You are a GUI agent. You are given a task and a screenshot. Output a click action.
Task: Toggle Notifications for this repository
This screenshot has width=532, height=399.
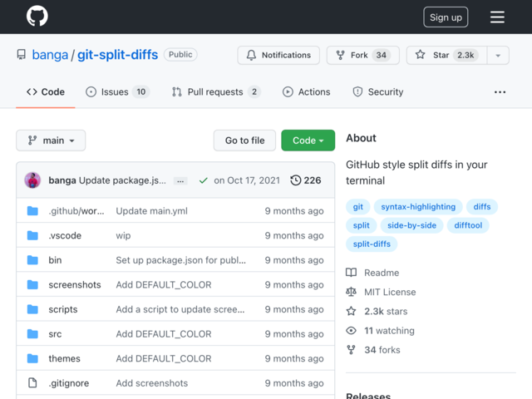point(278,55)
